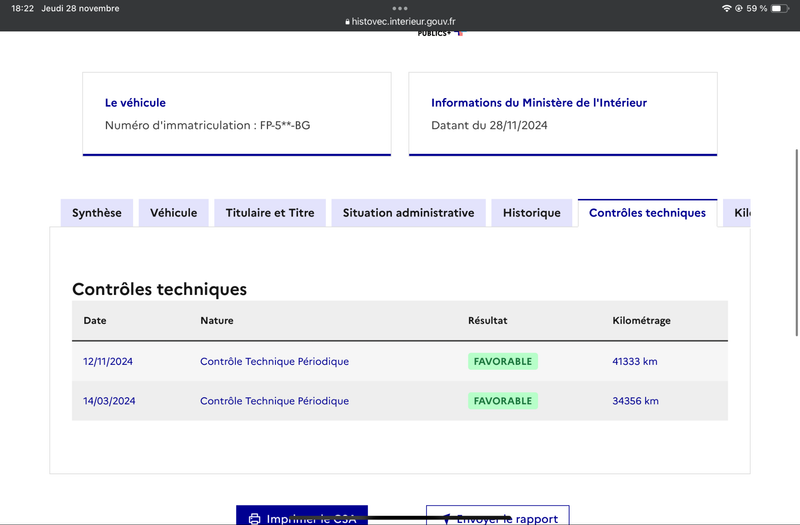This screenshot has width=800, height=525.
Task: Click the printer icon on Imprimer button
Action: 254,519
